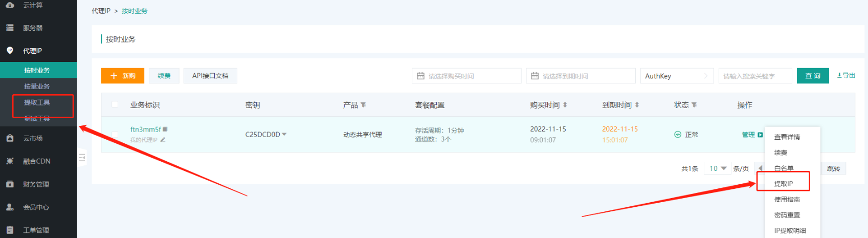Click the 状态 column filter icon
Viewport: 868px width, 238px height.
[x=694, y=105]
